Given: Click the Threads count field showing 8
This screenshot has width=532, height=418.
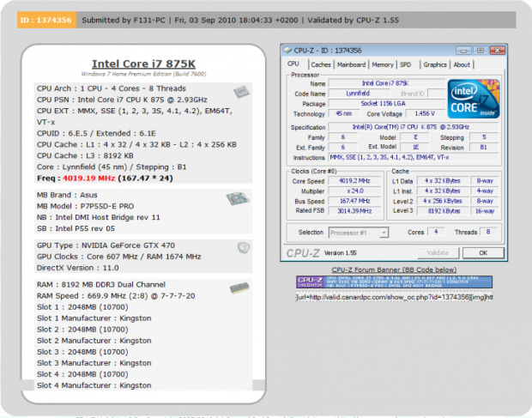Looking at the screenshot, I should click(x=488, y=232).
